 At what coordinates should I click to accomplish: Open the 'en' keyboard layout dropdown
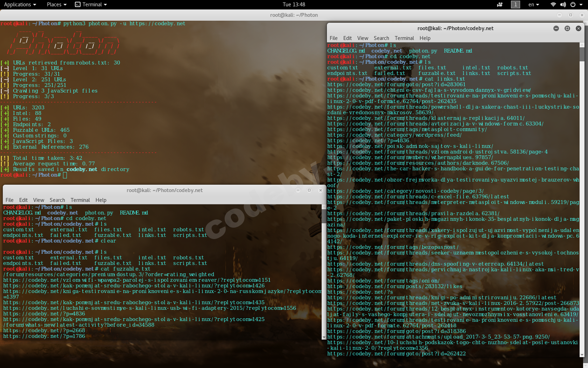[x=533, y=5]
